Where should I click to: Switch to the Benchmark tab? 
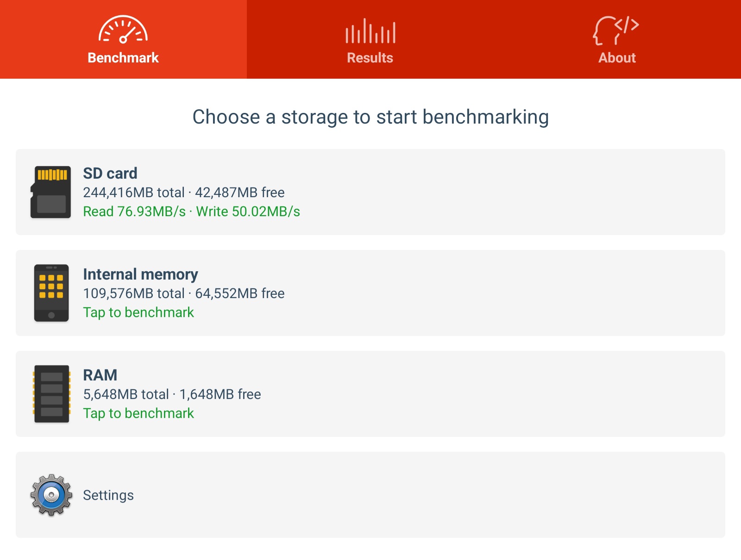123,58
